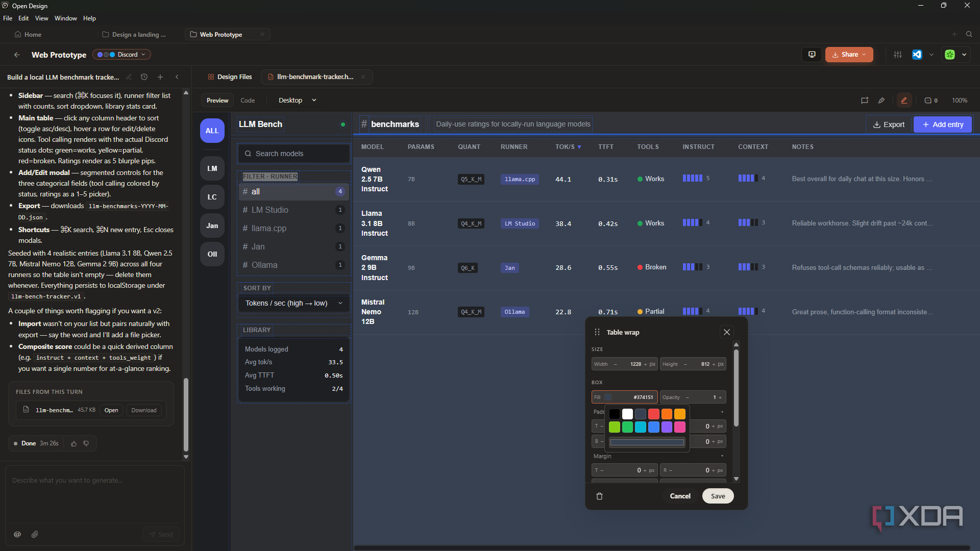Open the Tokens / sec sort dropdown

point(294,303)
